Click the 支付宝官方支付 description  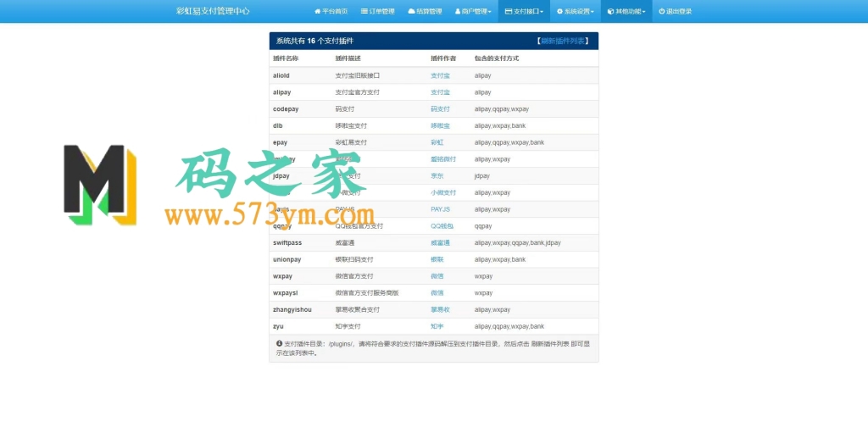[x=357, y=92]
